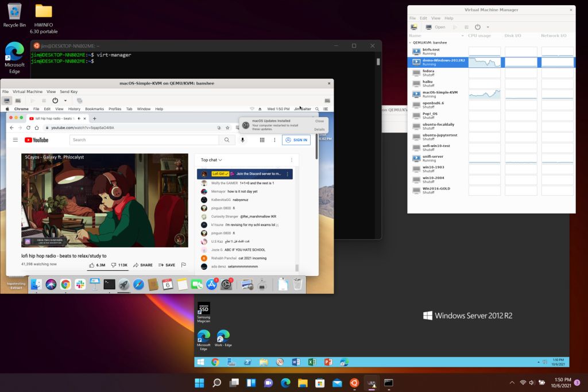The image size is (588, 392).
Task: Expand the Top chat dropdown
Action: 211,160
